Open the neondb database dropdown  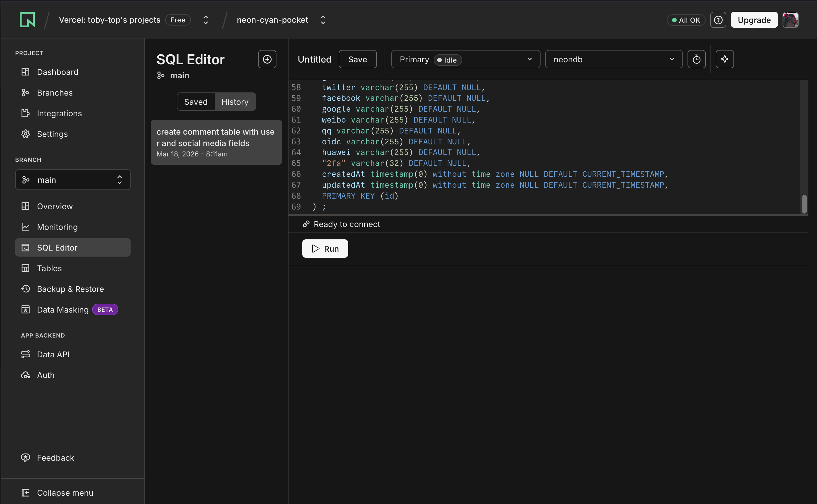click(x=614, y=59)
